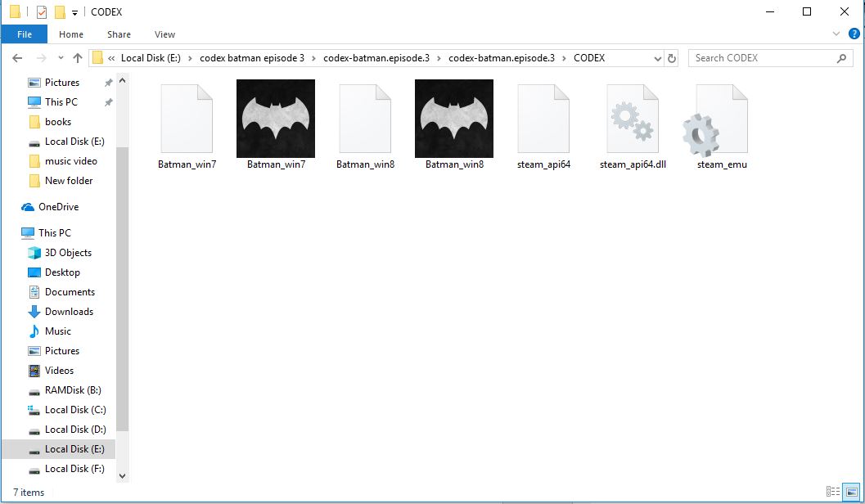
Task: Select the steam_api64 blank file
Action: tap(543, 119)
